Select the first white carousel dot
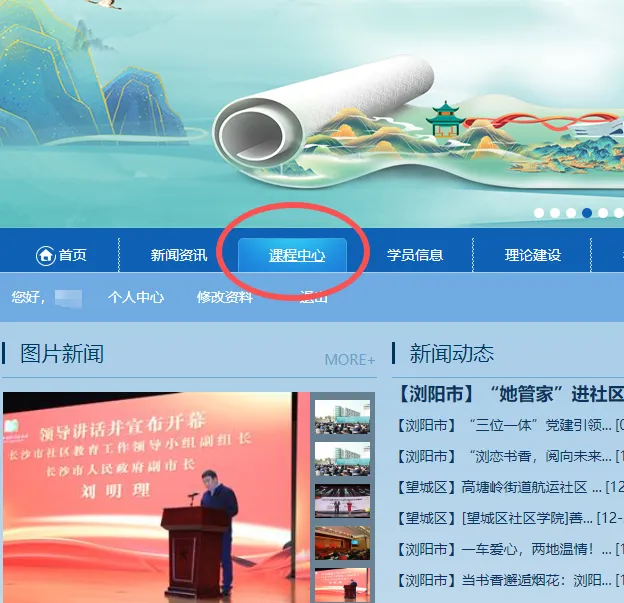The width and height of the screenshot is (624, 603). pos(539,213)
